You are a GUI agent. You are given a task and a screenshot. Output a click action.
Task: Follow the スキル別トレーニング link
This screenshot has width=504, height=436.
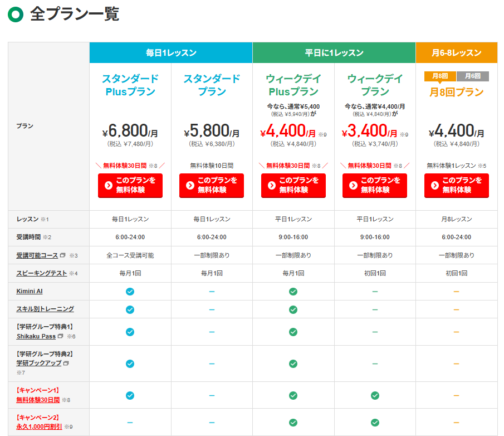pyautogui.click(x=45, y=309)
